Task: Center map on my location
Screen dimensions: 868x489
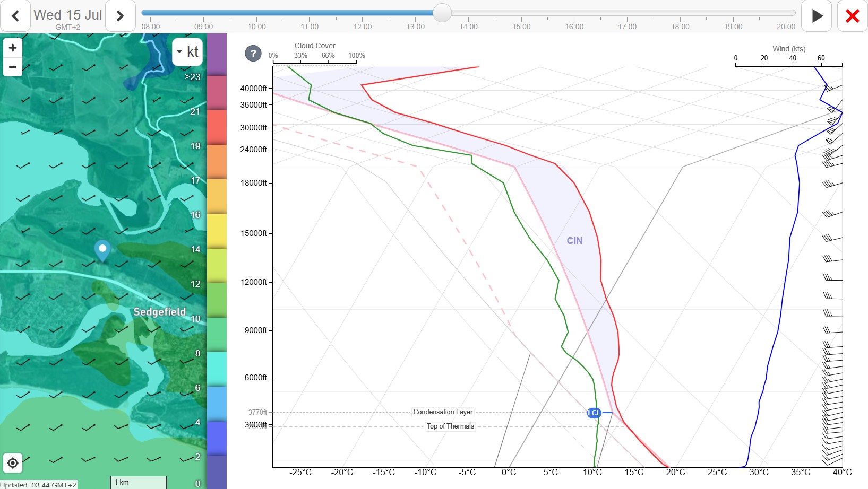Action: (x=13, y=463)
